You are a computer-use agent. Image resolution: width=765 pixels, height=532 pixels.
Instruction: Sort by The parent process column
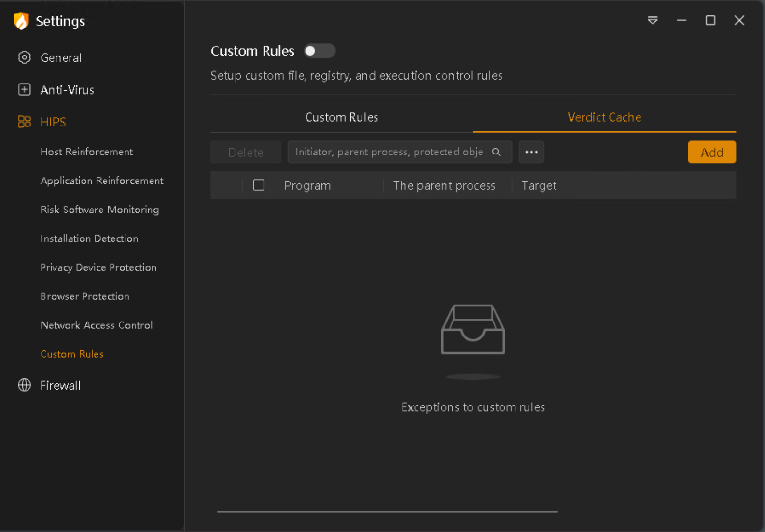coord(444,186)
